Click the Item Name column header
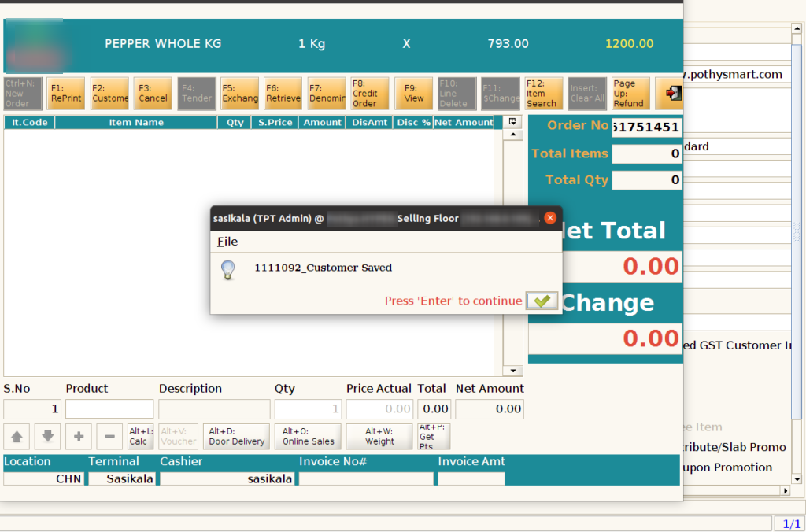This screenshot has width=806, height=532. coord(136,122)
